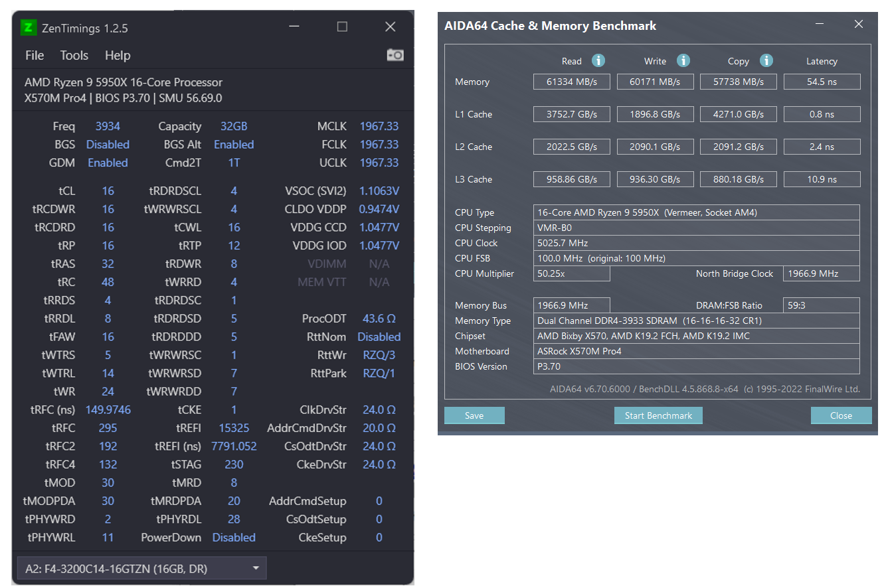The image size is (886, 588).
Task: Click the CPU Type field 16-Core AMD Ryzen
Action: click(697, 212)
